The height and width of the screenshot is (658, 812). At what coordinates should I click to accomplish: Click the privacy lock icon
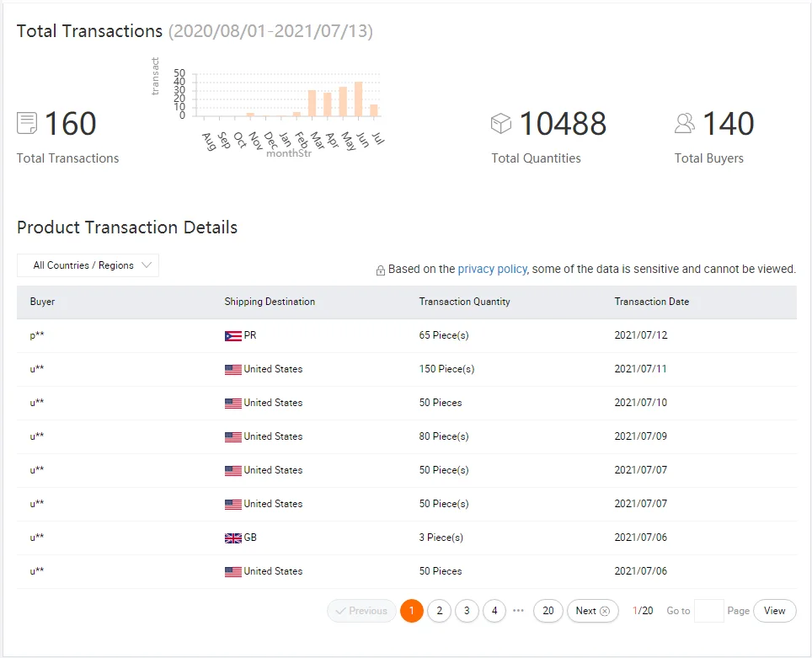point(381,270)
